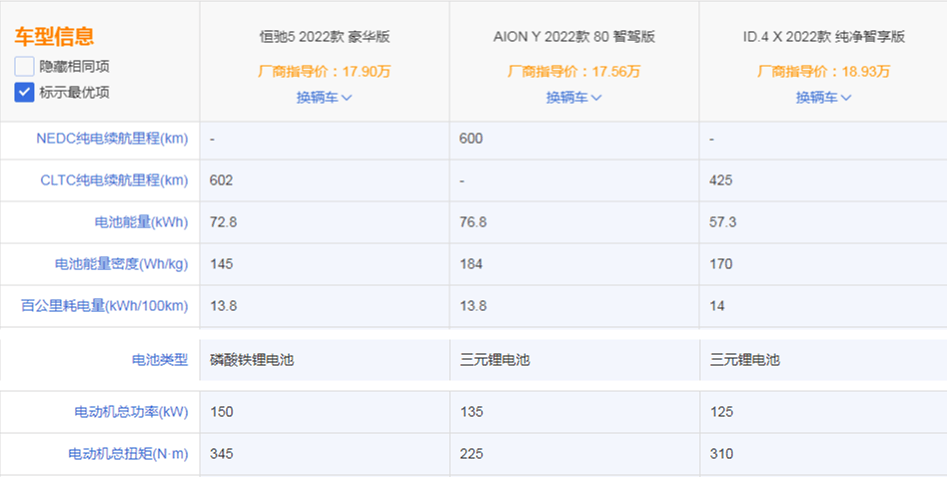Select the 电池能量密度(Wh/kg) row label
This screenshot has height=477, width=947.
coord(121,264)
